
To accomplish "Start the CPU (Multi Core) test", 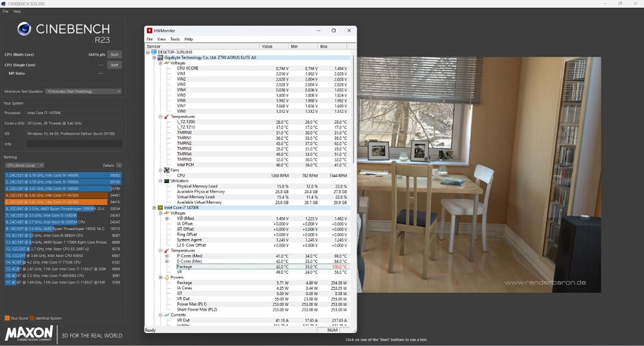I will pos(114,55).
